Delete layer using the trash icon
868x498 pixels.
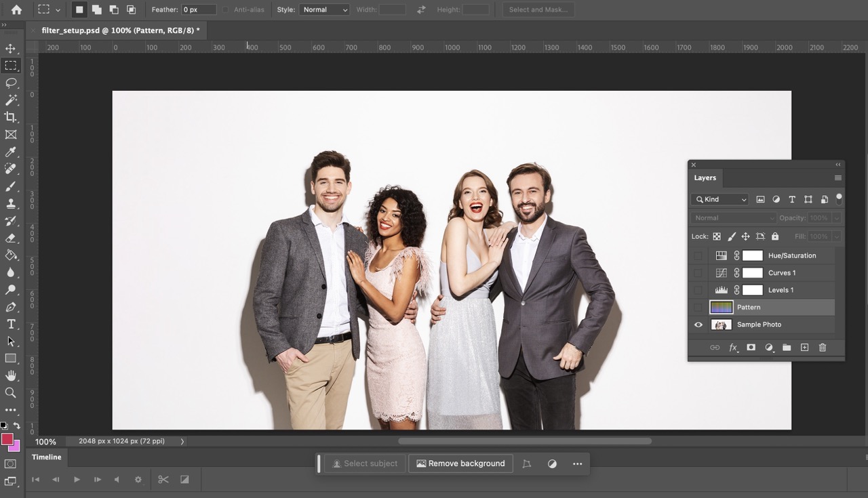[823, 348]
